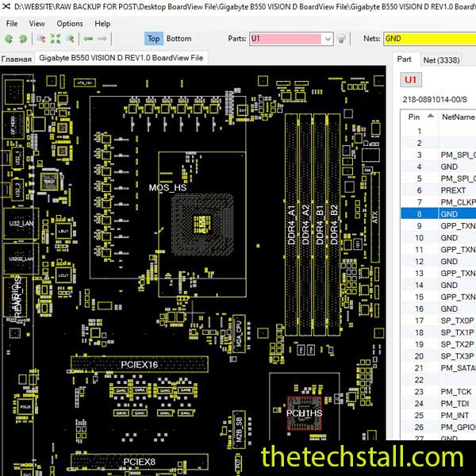Select pin 25 PM_INT row
The height and width of the screenshot is (476, 476).
pos(439,415)
